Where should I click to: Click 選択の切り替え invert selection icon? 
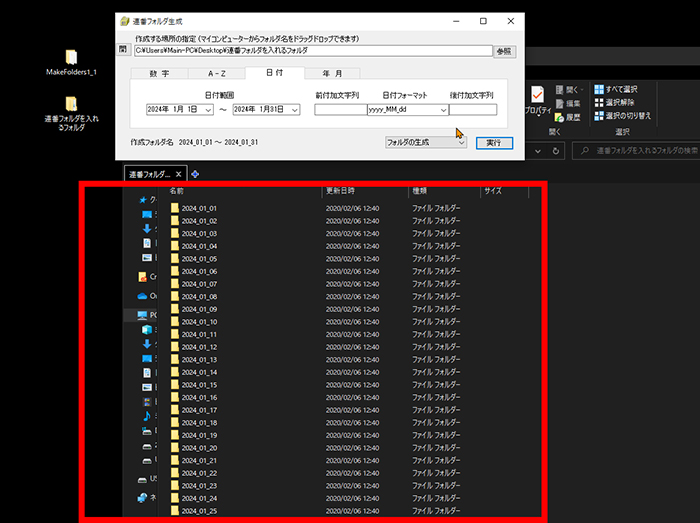pyautogui.click(x=599, y=115)
